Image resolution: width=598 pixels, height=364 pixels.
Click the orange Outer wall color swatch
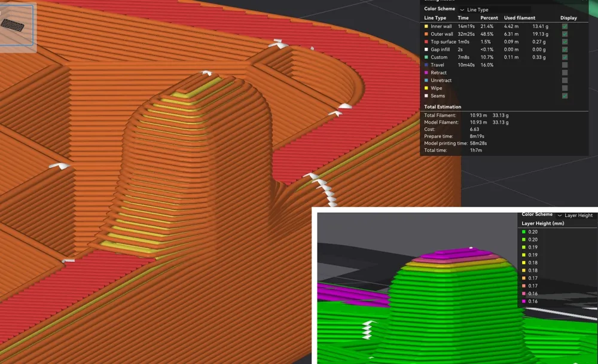tap(426, 34)
